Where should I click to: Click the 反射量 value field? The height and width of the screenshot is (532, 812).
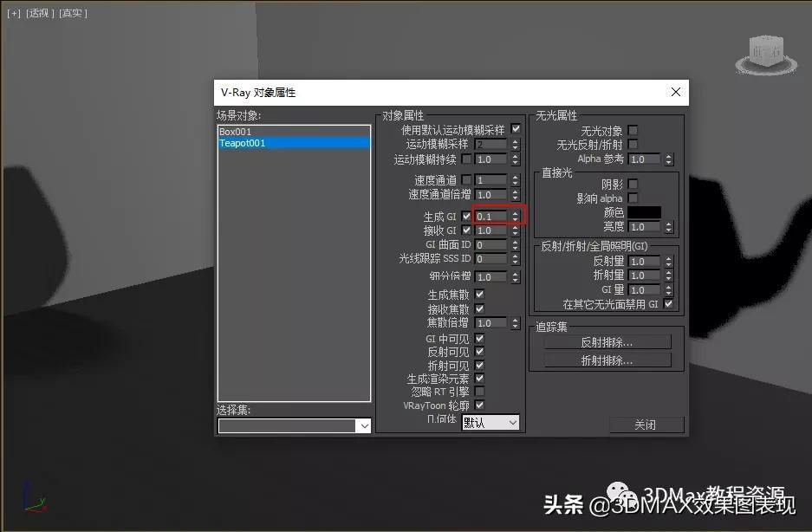tap(645, 262)
